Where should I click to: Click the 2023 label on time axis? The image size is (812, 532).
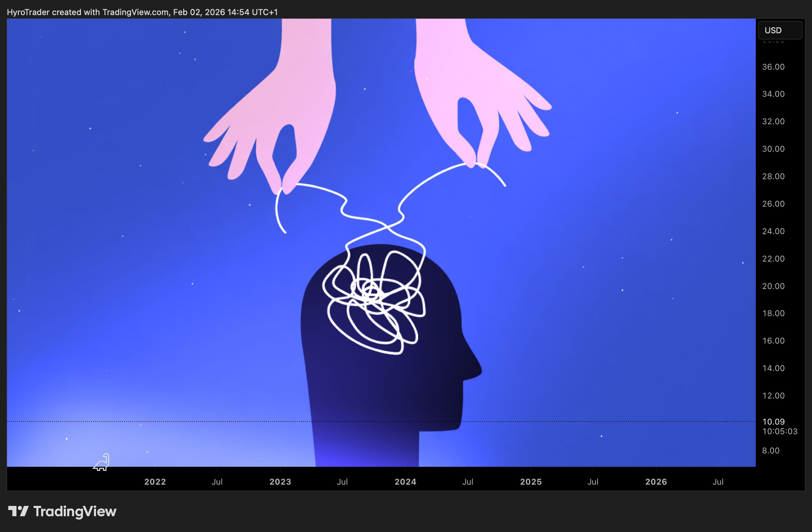click(280, 482)
